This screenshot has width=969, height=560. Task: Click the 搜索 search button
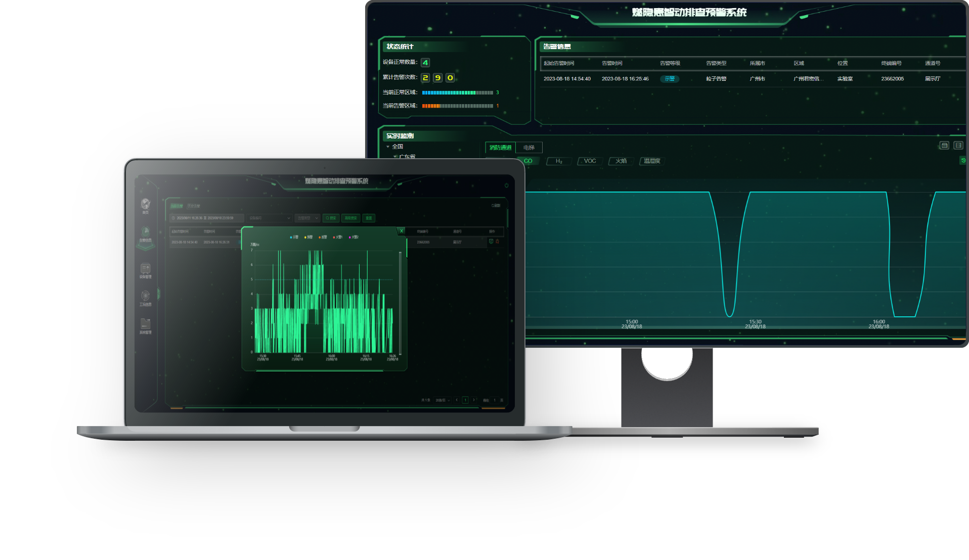tap(331, 218)
